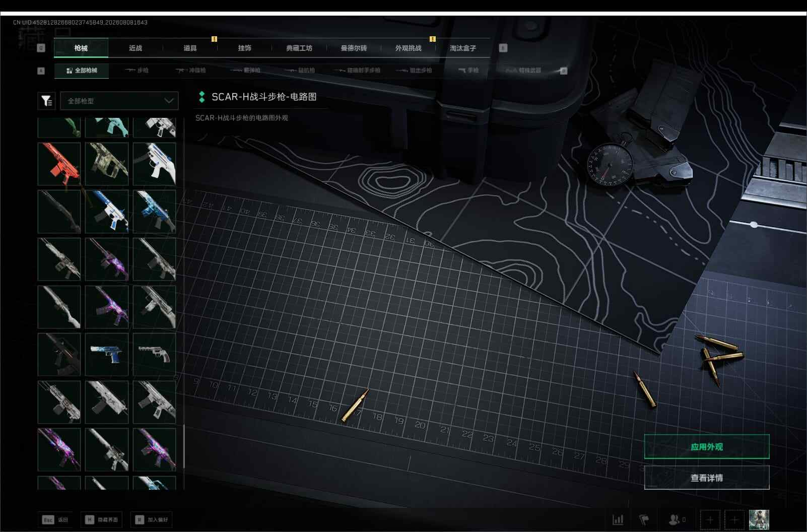Click the 返回 (Esc) button
The height and width of the screenshot is (532, 807).
[x=55, y=519]
